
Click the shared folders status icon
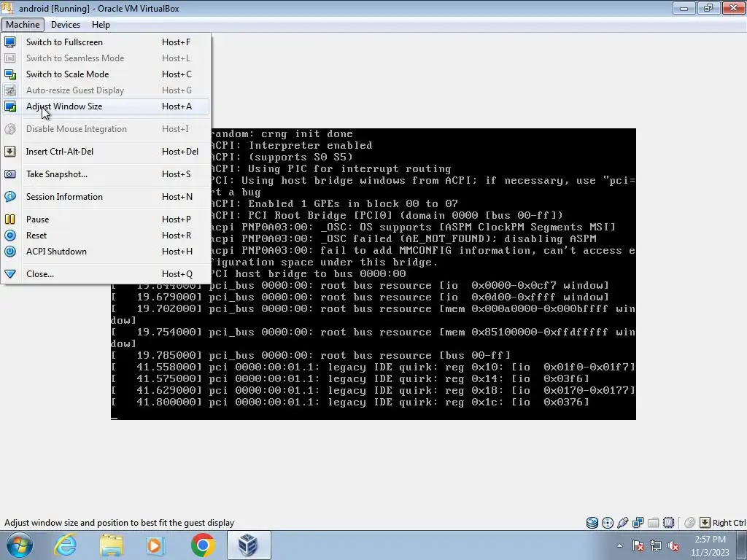(x=653, y=523)
